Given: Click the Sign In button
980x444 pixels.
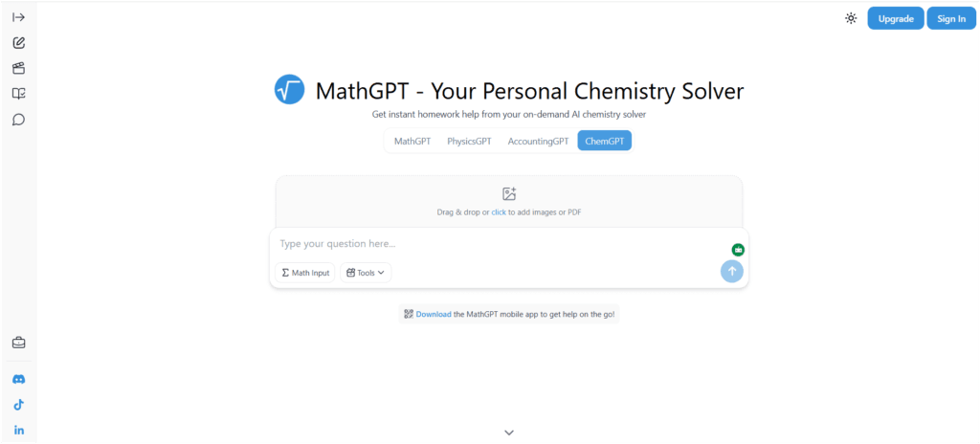Looking at the screenshot, I should pyautogui.click(x=951, y=18).
